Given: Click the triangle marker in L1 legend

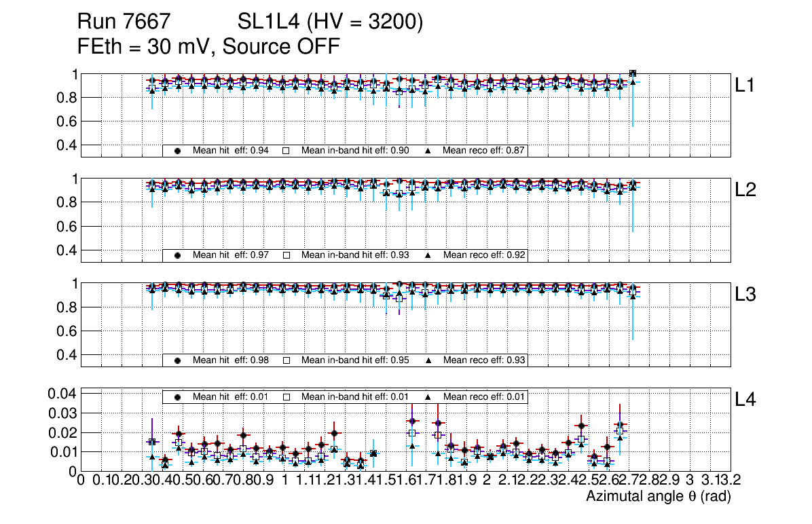Looking at the screenshot, I should 429,151.
